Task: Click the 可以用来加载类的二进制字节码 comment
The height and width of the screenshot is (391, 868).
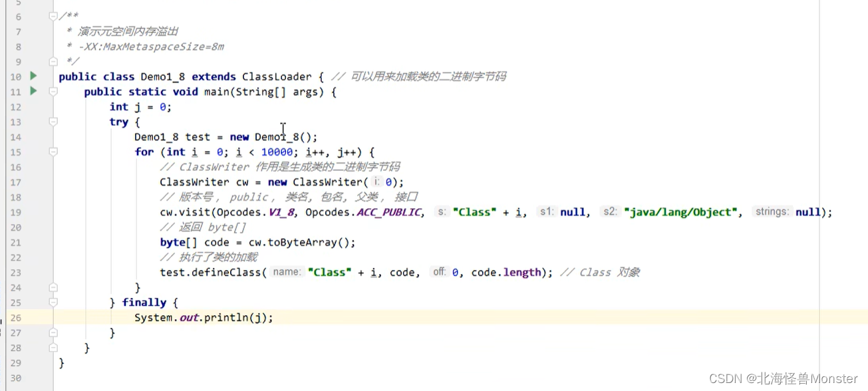Action: [418, 76]
